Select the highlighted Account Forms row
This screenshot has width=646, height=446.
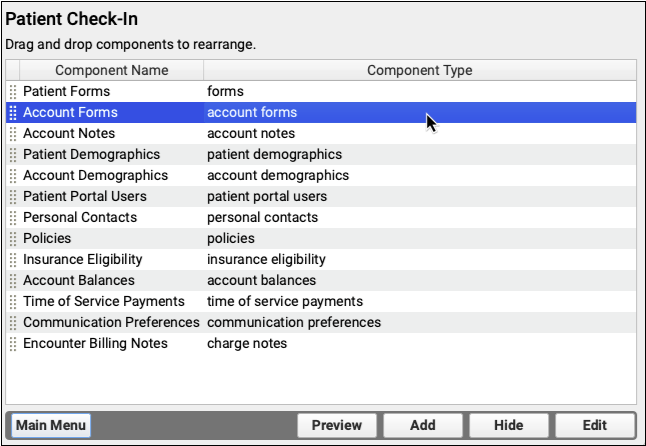pos(69,113)
